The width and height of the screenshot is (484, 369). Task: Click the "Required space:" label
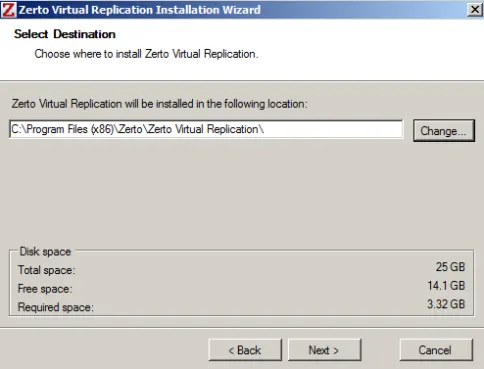point(56,307)
